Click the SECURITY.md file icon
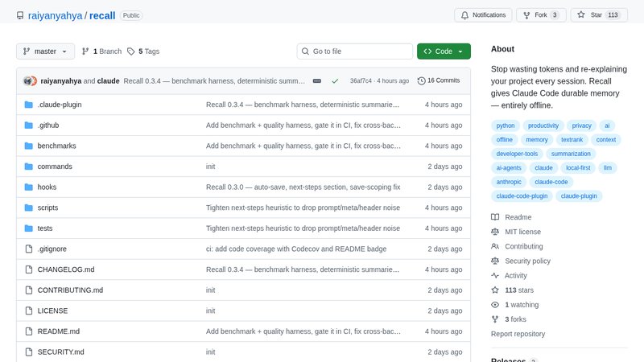 (29, 352)
